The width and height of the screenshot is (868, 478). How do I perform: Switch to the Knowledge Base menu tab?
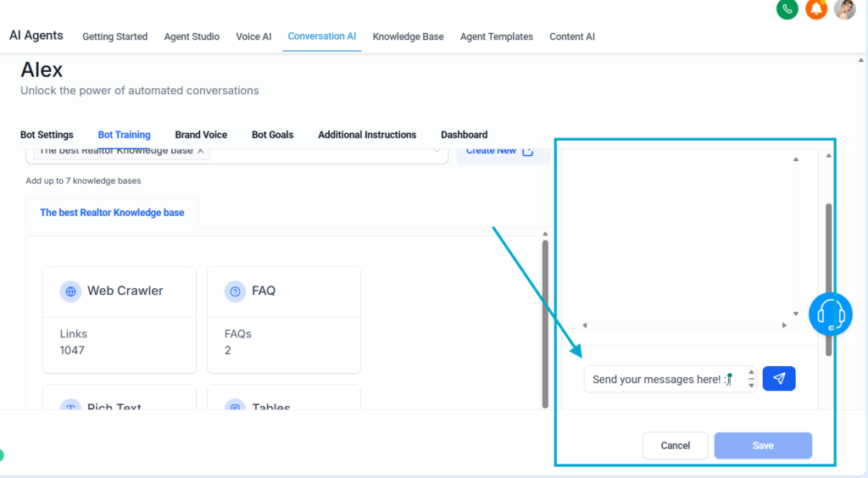[408, 36]
